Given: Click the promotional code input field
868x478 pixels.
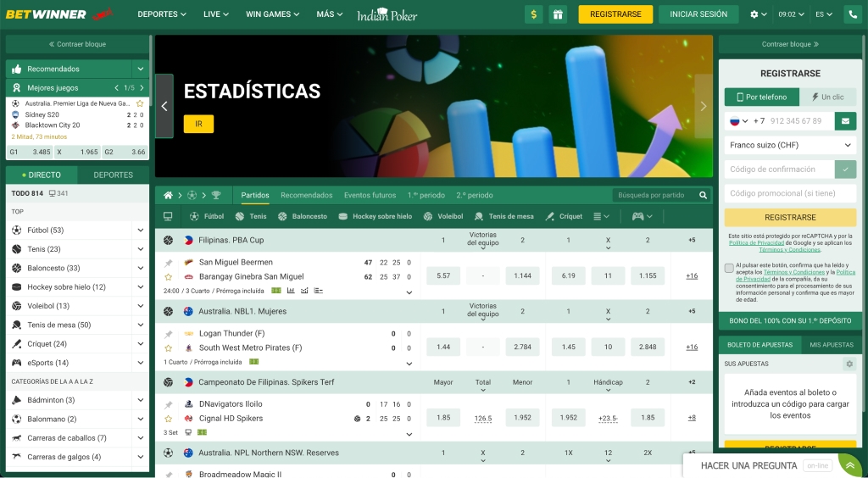Looking at the screenshot, I should point(790,193).
